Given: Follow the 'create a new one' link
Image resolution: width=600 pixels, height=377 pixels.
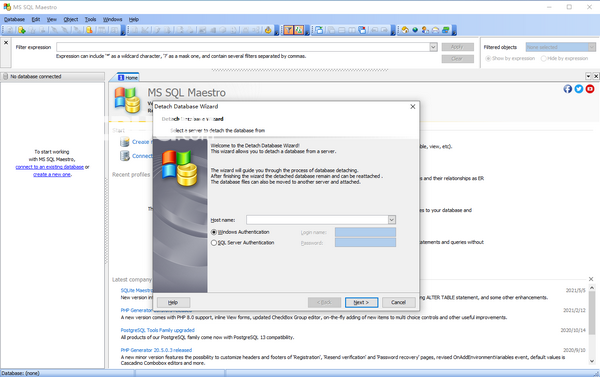Looking at the screenshot, I should pyautogui.click(x=52, y=175).
